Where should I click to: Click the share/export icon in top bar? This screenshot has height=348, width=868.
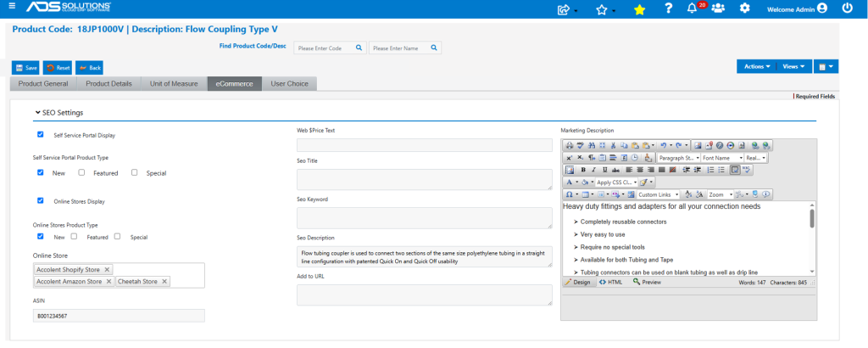coord(564,9)
